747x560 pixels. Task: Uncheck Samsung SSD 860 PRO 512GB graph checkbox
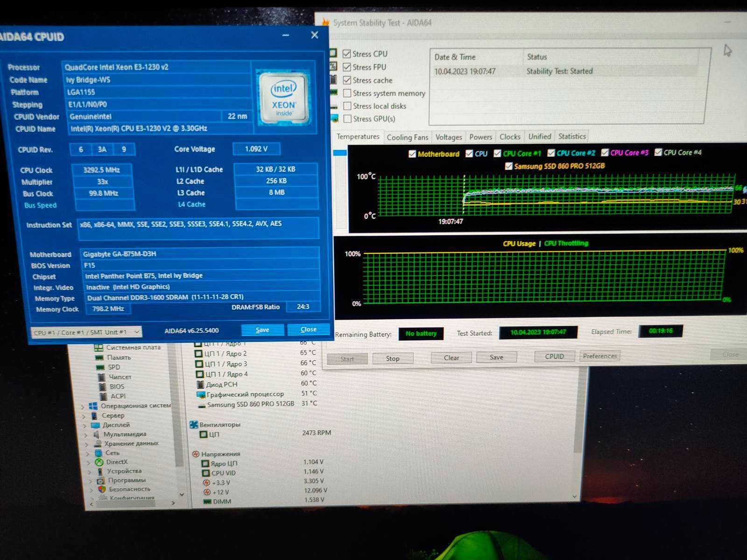508,166
